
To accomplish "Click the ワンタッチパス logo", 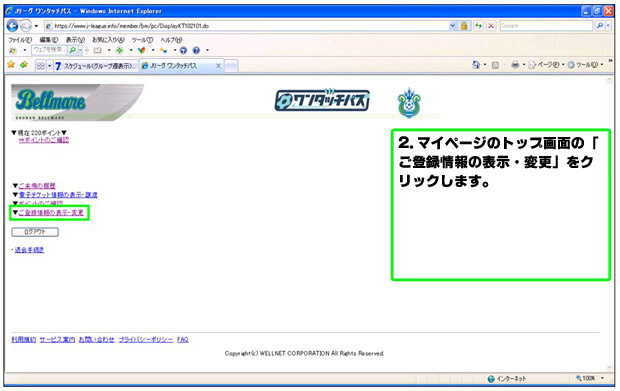I will (x=322, y=100).
